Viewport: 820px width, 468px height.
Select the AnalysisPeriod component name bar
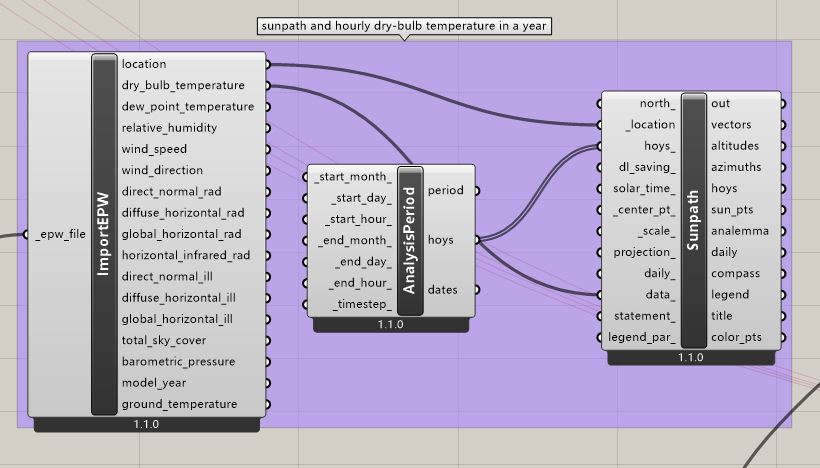pyautogui.click(x=410, y=241)
